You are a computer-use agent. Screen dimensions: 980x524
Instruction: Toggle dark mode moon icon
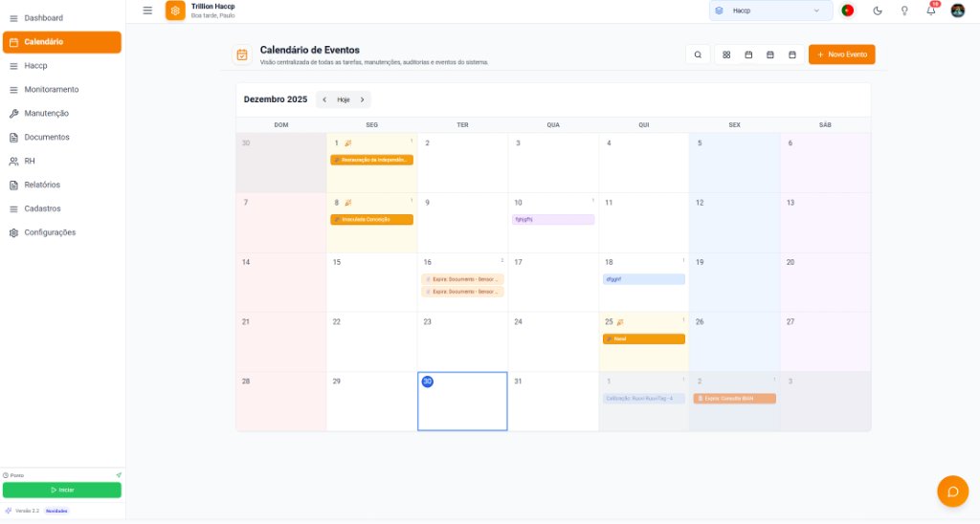[x=878, y=11]
